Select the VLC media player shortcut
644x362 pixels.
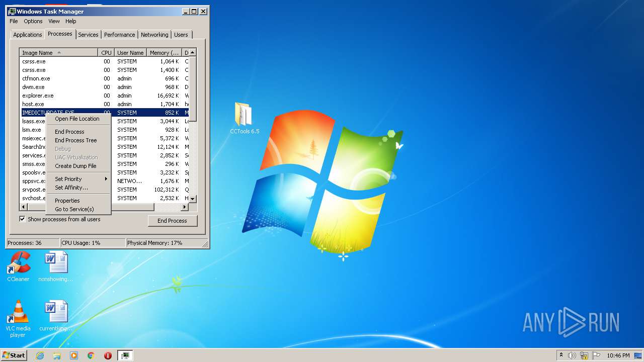click(18, 319)
